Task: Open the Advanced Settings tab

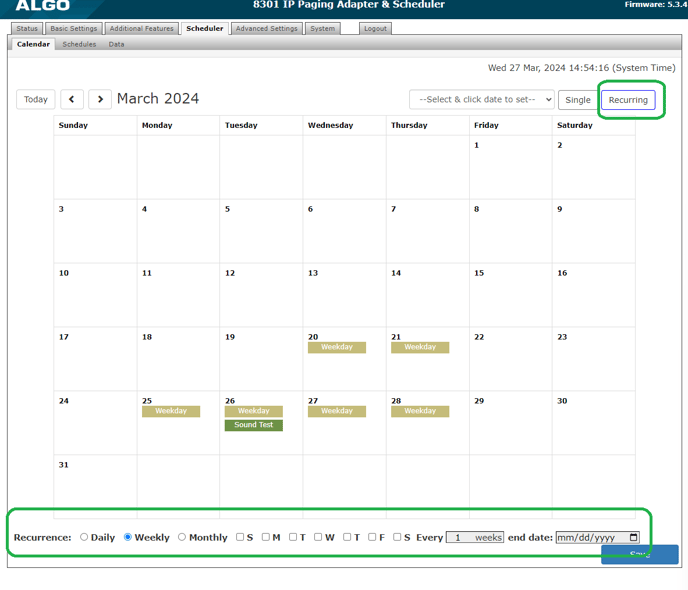Action: click(x=267, y=28)
